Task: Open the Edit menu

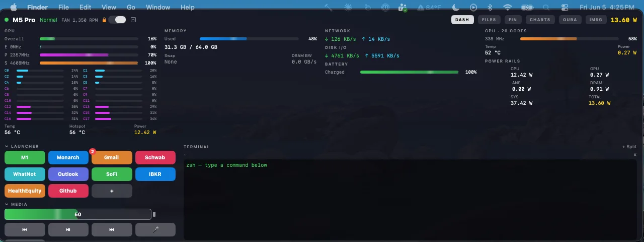Action: point(86,8)
